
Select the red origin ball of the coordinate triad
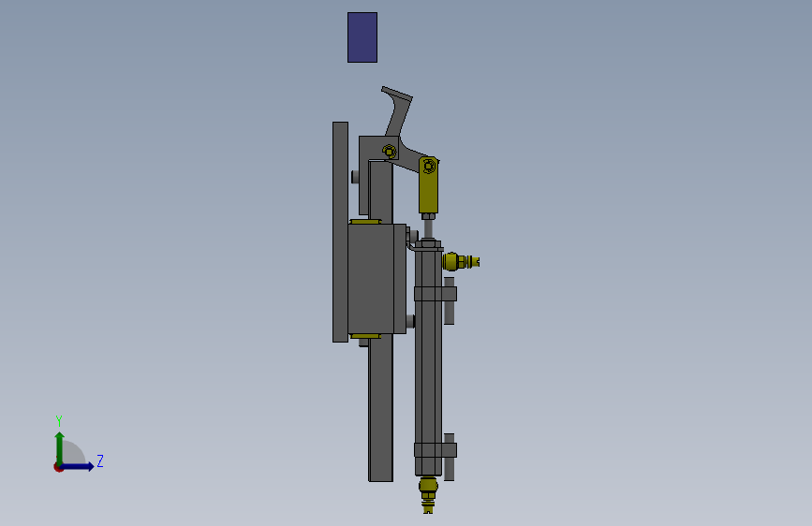(58, 467)
